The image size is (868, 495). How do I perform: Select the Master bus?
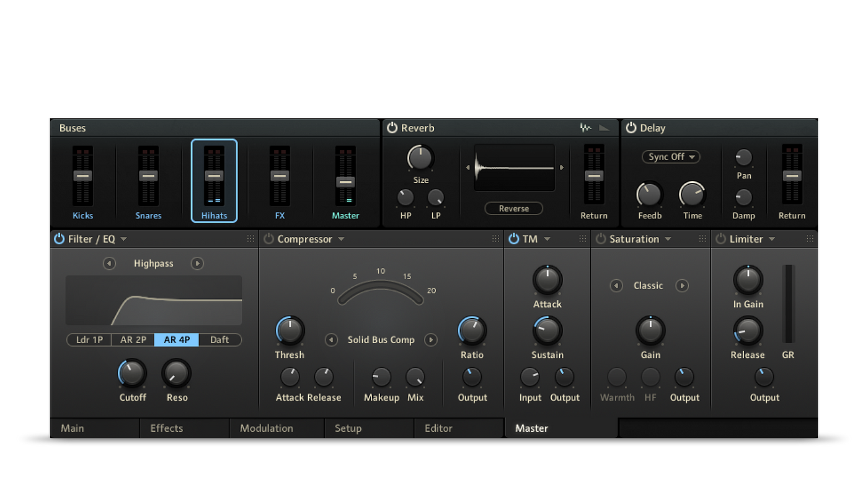coord(345,181)
